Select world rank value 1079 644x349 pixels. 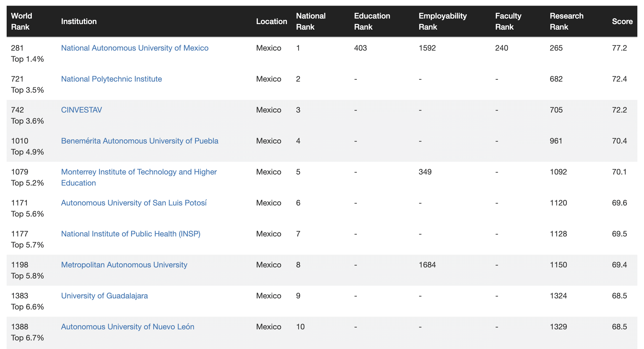(20, 172)
